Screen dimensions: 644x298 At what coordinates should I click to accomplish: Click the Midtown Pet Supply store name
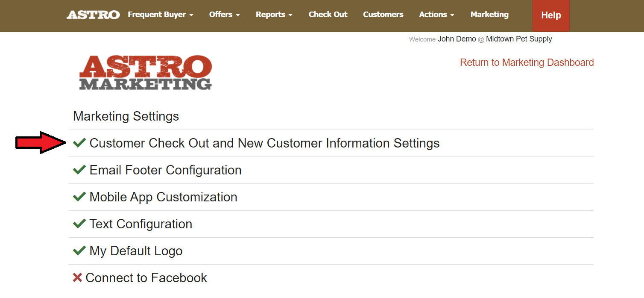pyautogui.click(x=519, y=39)
